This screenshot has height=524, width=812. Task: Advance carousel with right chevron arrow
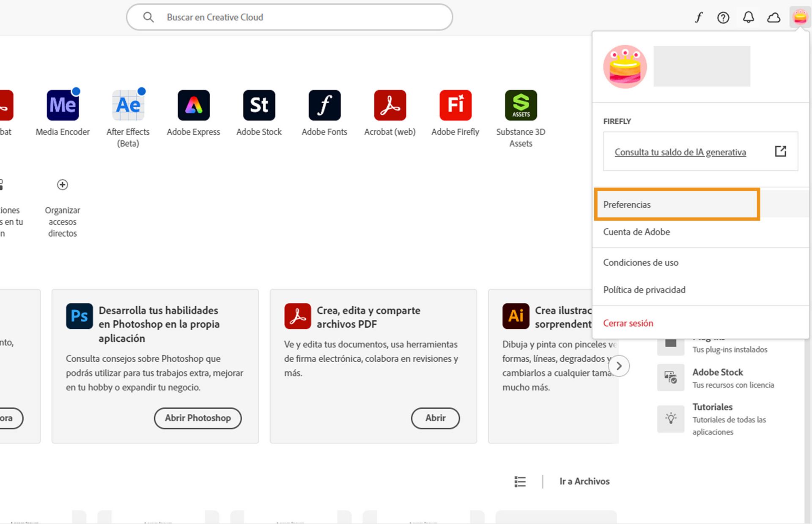coord(619,366)
